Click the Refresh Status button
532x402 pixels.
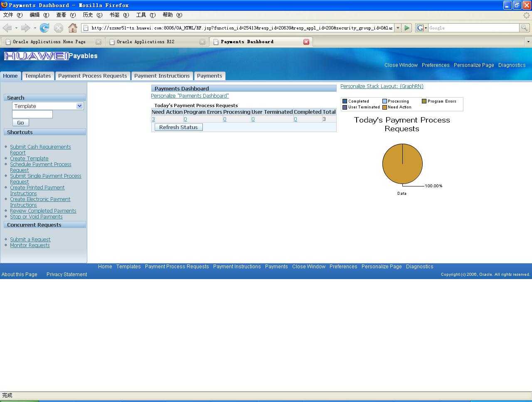[x=179, y=127]
